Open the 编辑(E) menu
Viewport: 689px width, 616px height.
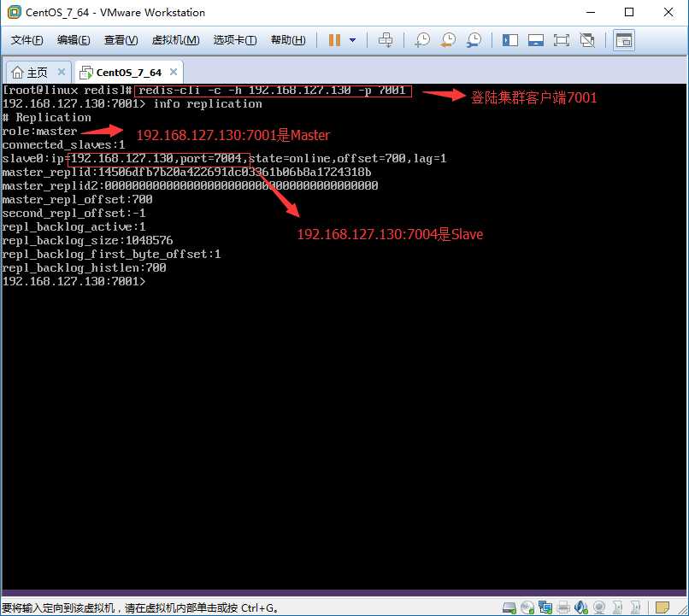[74, 40]
